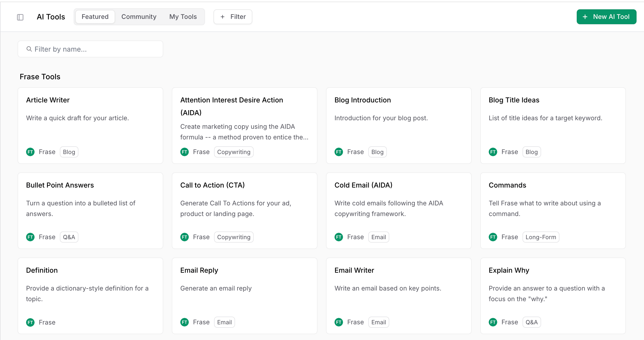644x340 pixels.
Task: Click Q&A tag on Bullet Point Answers
Action: click(x=69, y=237)
